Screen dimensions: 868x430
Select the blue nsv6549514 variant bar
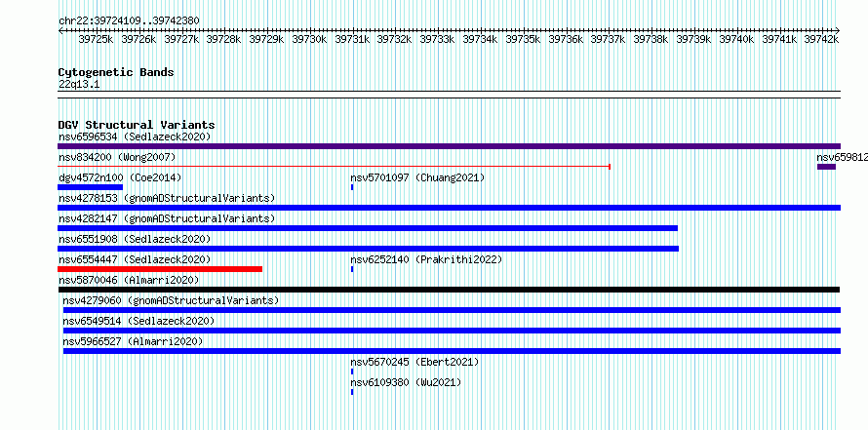(x=452, y=331)
